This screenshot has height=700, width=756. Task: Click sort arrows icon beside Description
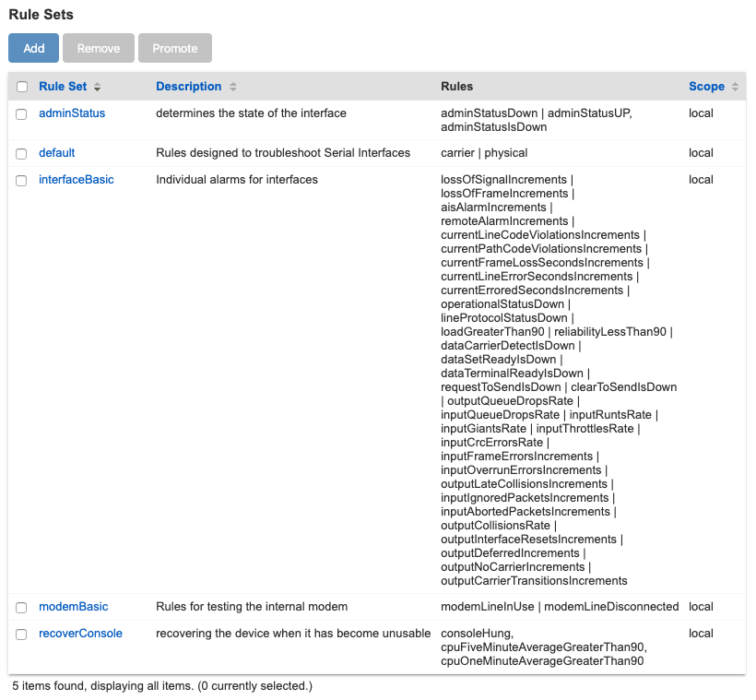[x=233, y=87]
